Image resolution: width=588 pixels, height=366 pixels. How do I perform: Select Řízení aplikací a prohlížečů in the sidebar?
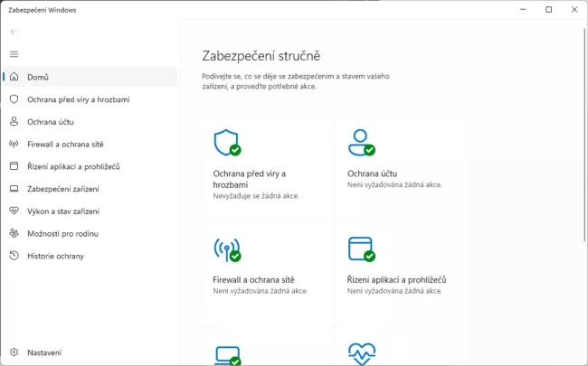pyautogui.click(x=90, y=166)
